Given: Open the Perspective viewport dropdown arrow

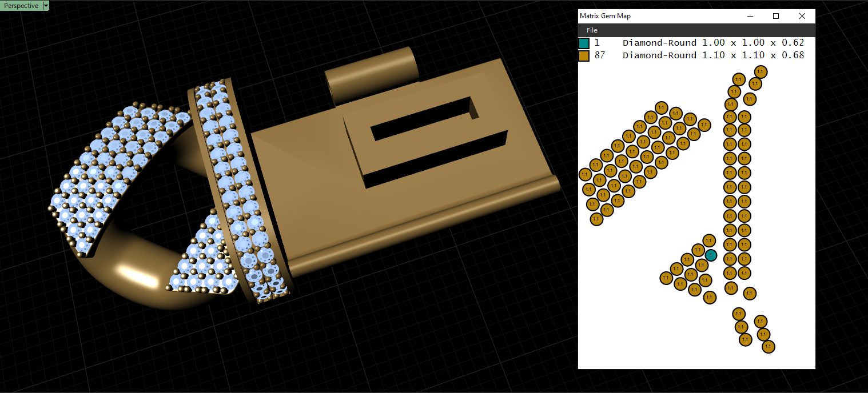Looking at the screenshot, I should click(x=46, y=6).
